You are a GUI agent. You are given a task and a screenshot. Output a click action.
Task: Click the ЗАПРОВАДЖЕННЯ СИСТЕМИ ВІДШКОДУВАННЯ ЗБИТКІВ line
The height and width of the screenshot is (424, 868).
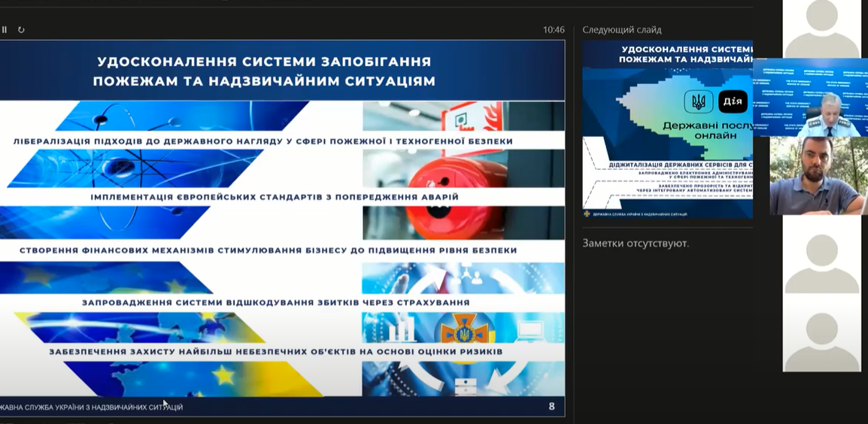point(275,303)
